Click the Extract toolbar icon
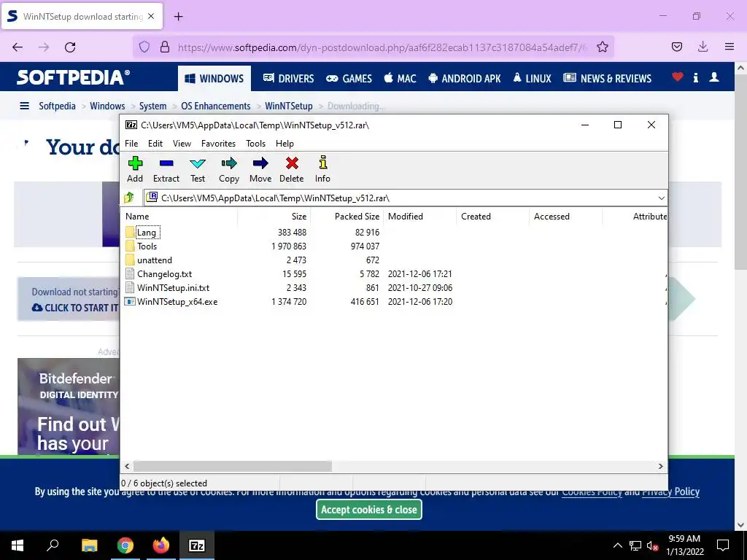The height and width of the screenshot is (560, 747). [x=166, y=169]
